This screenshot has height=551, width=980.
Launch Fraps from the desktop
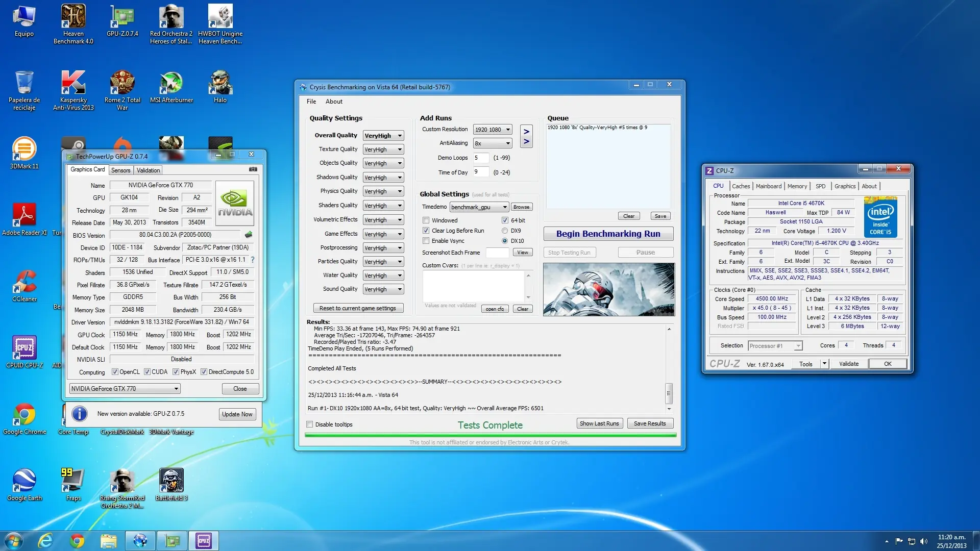(73, 485)
